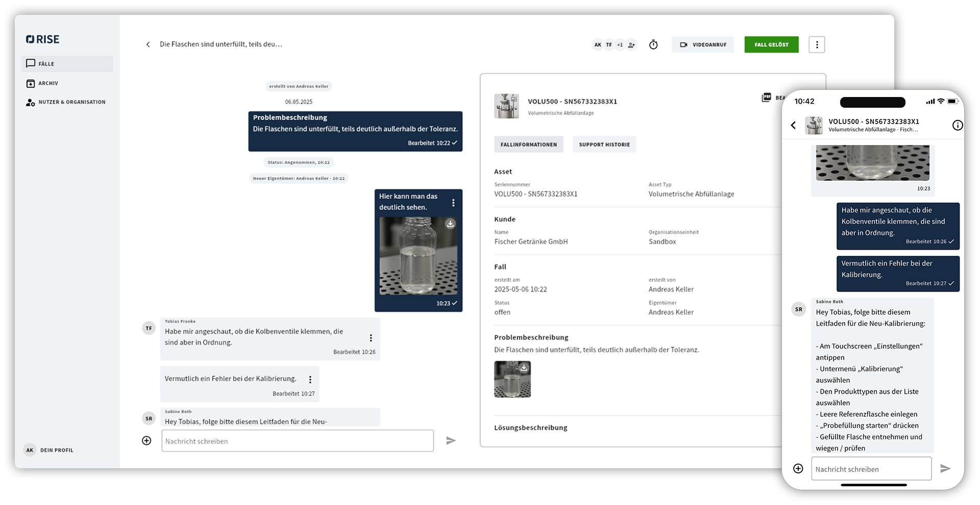Tap the info icon on phone header

(x=958, y=125)
